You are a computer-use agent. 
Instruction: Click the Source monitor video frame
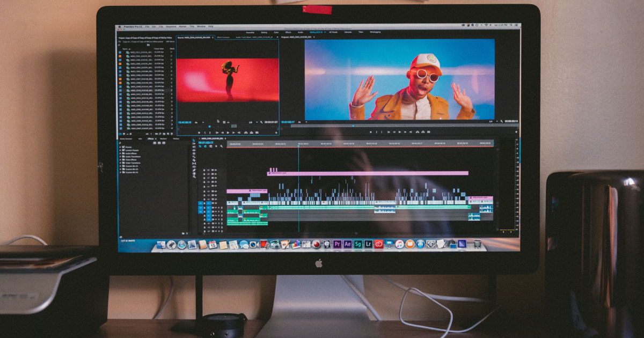point(228,80)
